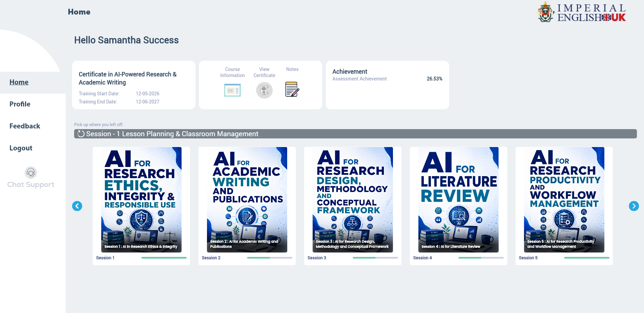The height and width of the screenshot is (313, 644).
Task: Click the Session 4 progress bar
Action: coord(481,258)
